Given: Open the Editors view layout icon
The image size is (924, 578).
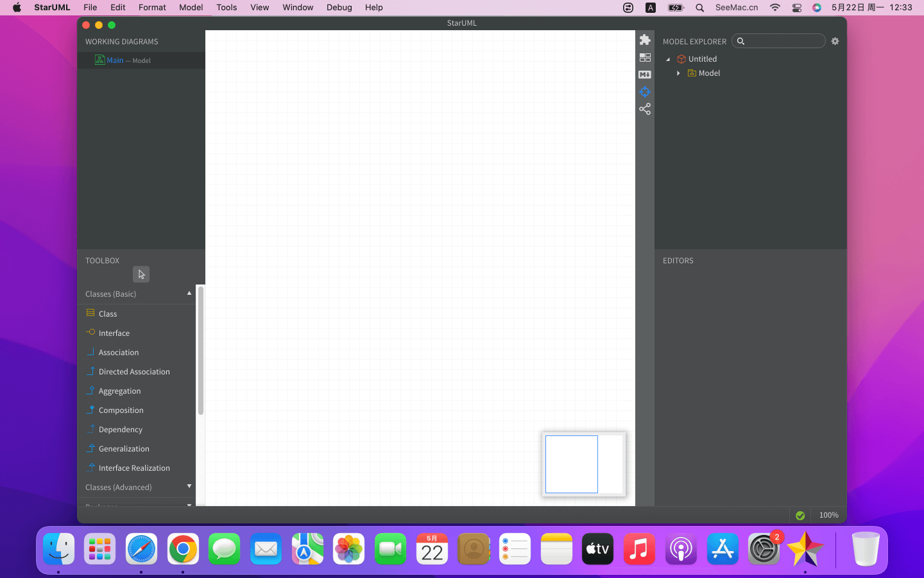Looking at the screenshot, I should click(x=645, y=57).
